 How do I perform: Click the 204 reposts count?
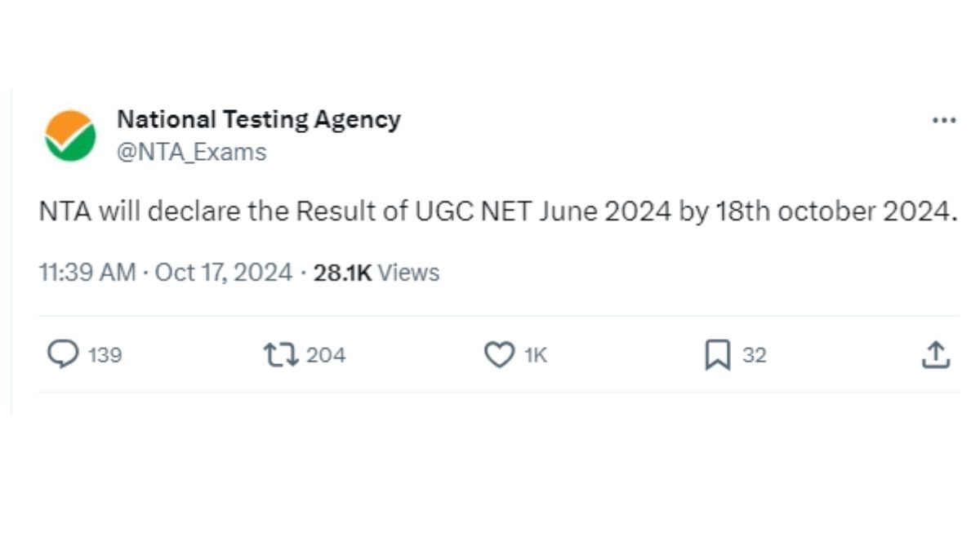[326, 355]
